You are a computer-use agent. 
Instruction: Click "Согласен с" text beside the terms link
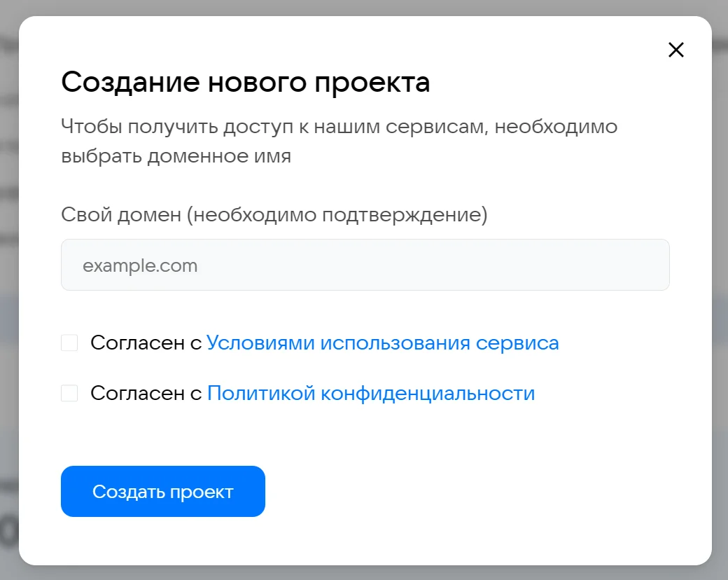[146, 343]
